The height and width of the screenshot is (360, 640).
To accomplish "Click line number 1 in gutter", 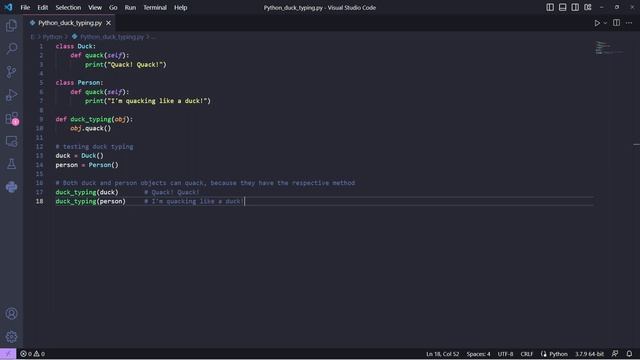I will click(x=41, y=46).
